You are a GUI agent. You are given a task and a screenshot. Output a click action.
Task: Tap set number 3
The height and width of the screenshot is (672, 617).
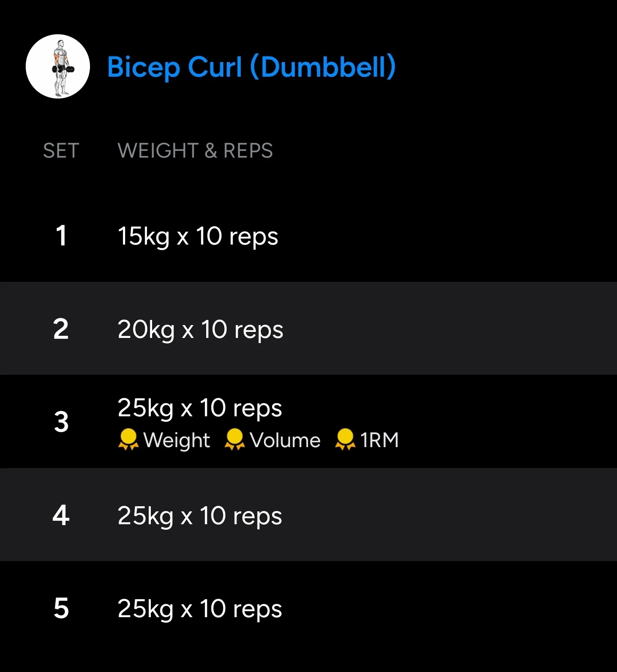pos(61,422)
